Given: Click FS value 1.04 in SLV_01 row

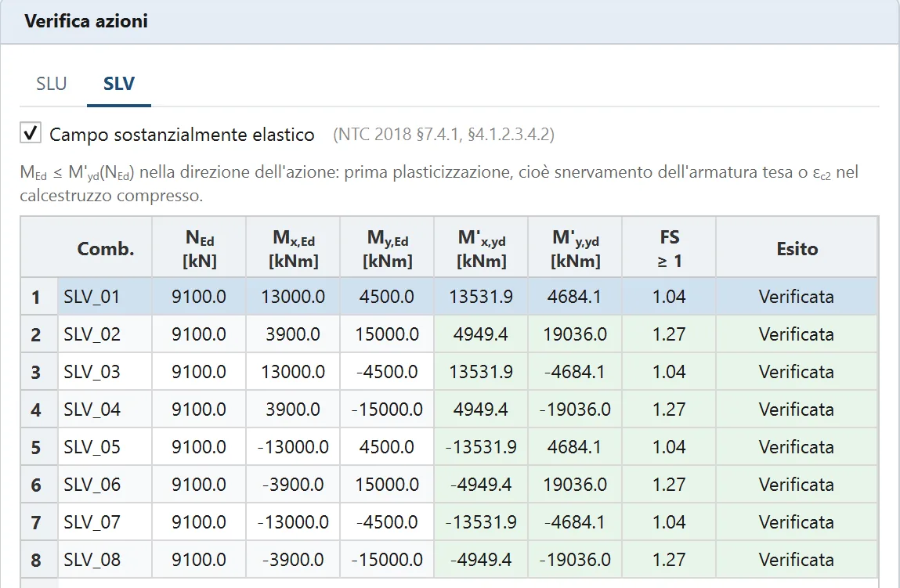Looking at the screenshot, I should (669, 297).
